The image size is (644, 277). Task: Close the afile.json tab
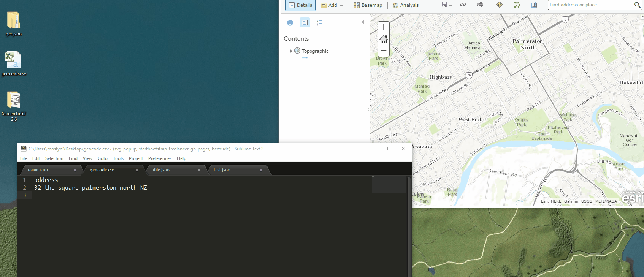(199, 170)
